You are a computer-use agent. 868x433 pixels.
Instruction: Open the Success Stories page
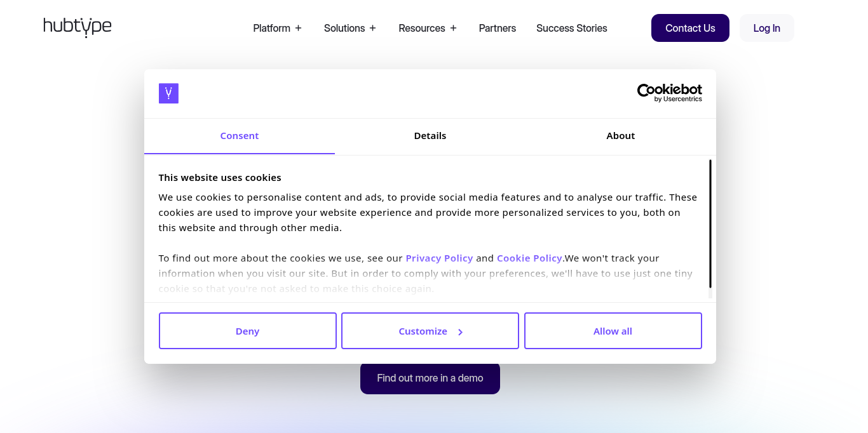[571, 28]
